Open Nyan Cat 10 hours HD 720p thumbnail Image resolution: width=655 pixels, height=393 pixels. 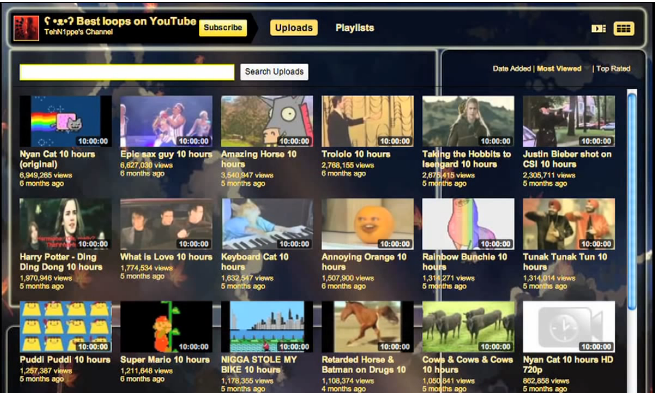click(x=569, y=327)
